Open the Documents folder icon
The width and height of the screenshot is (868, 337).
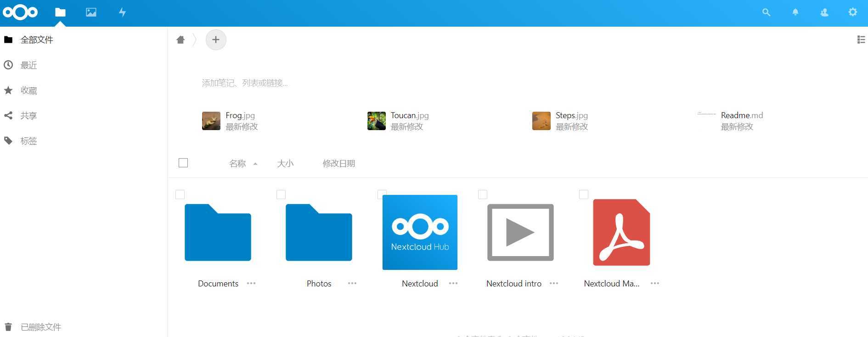coord(218,232)
